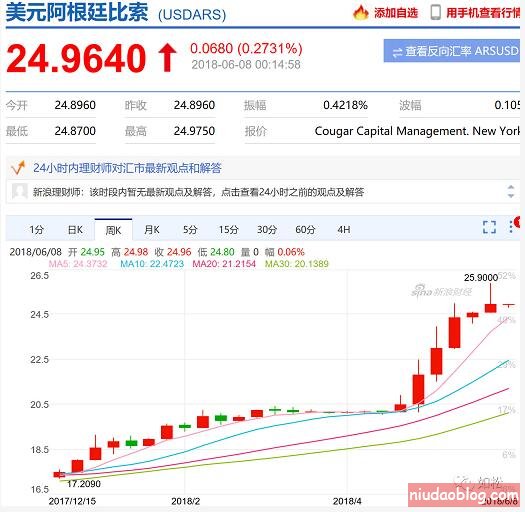Click the 25.9000 high price label

[x=480, y=278]
